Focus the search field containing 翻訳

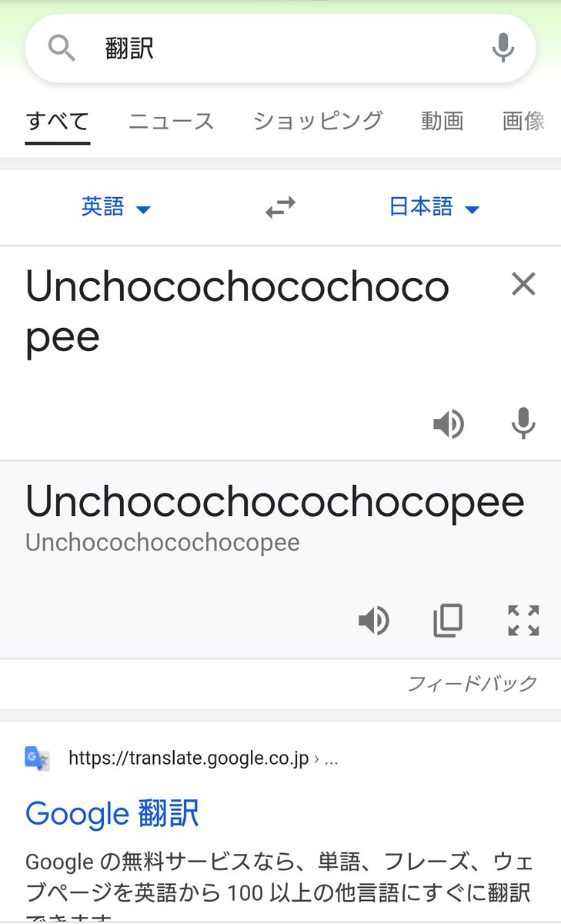tap(280, 49)
